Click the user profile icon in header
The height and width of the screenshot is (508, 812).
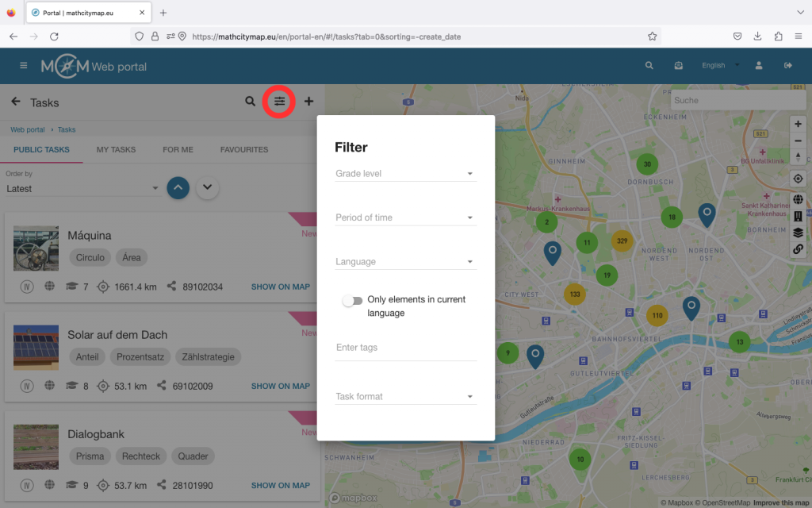click(x=759, y=66)
